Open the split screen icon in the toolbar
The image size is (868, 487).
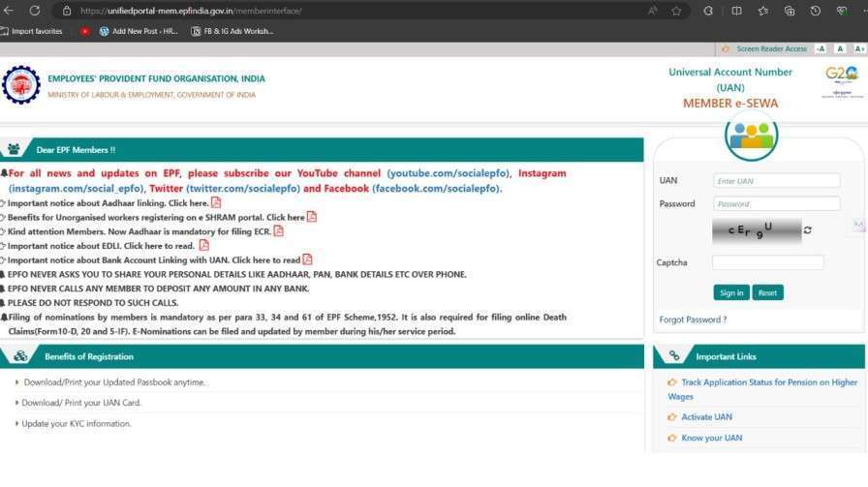pos(736,11)
